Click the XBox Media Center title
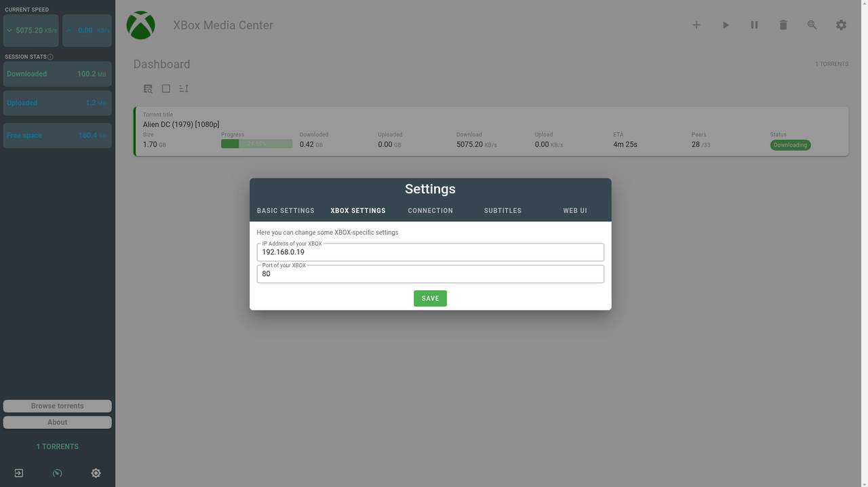Screen dimensions: 868x487 click(223, 25)
